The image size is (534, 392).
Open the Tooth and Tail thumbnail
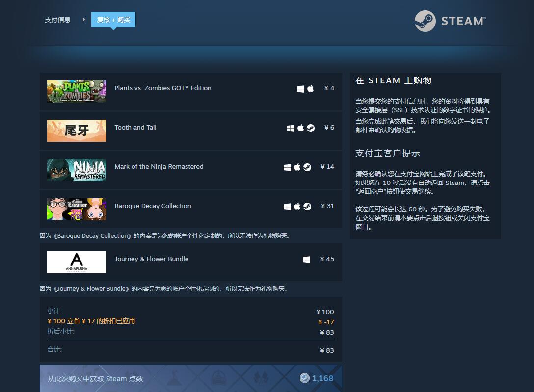click(76, 131)
